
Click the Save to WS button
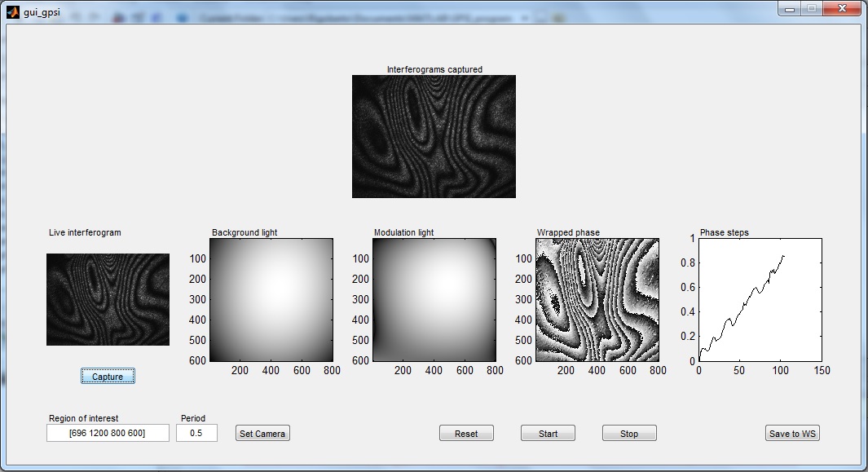pyautogui.click(x=792, y=433)
